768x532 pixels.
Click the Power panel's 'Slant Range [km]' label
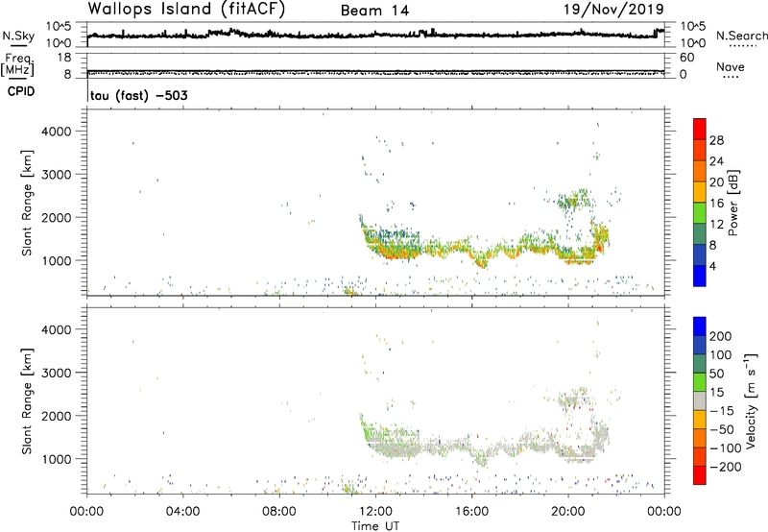[27, 203]
